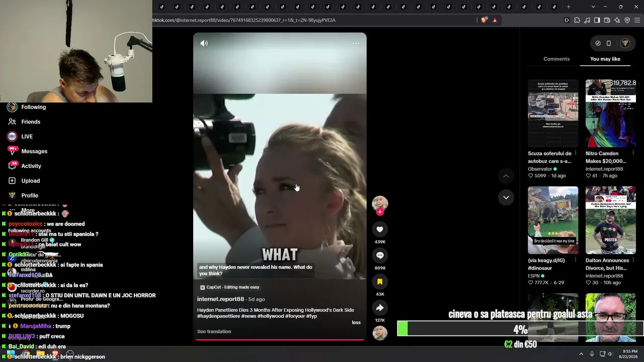Go to the previous video with the up arrow
The width and height of the screenshot is (644, 362).
pos(506,176)
